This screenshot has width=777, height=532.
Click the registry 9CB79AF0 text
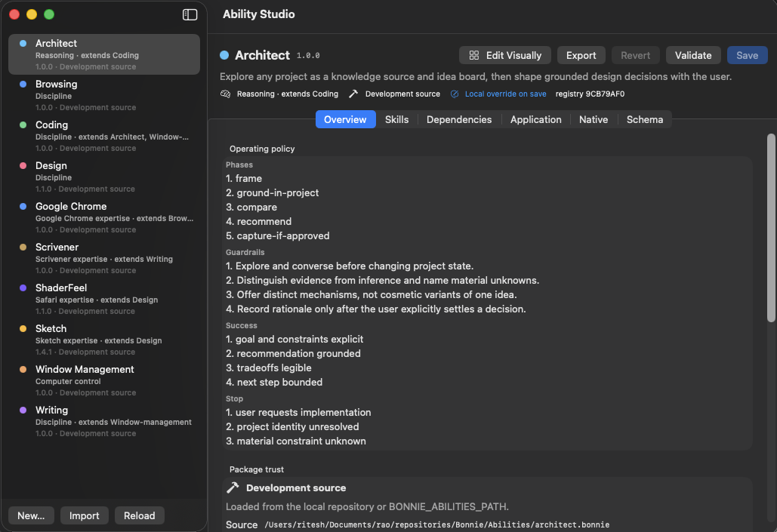(590, 94)
